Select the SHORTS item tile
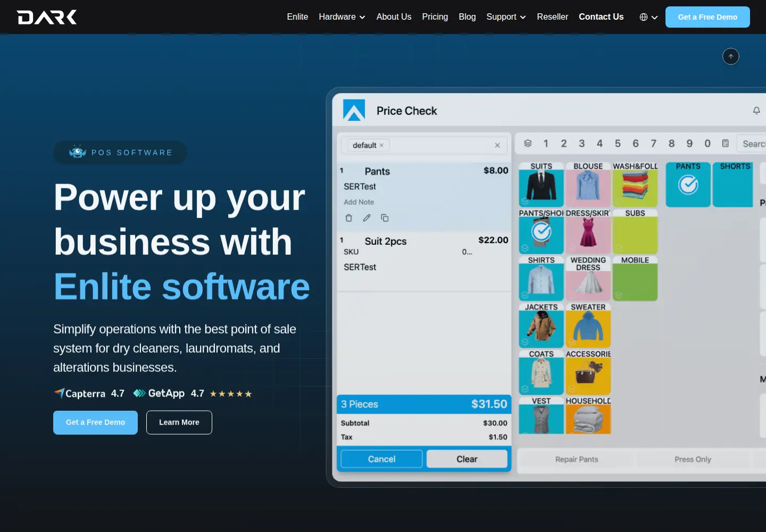 (x=733, y=185)
